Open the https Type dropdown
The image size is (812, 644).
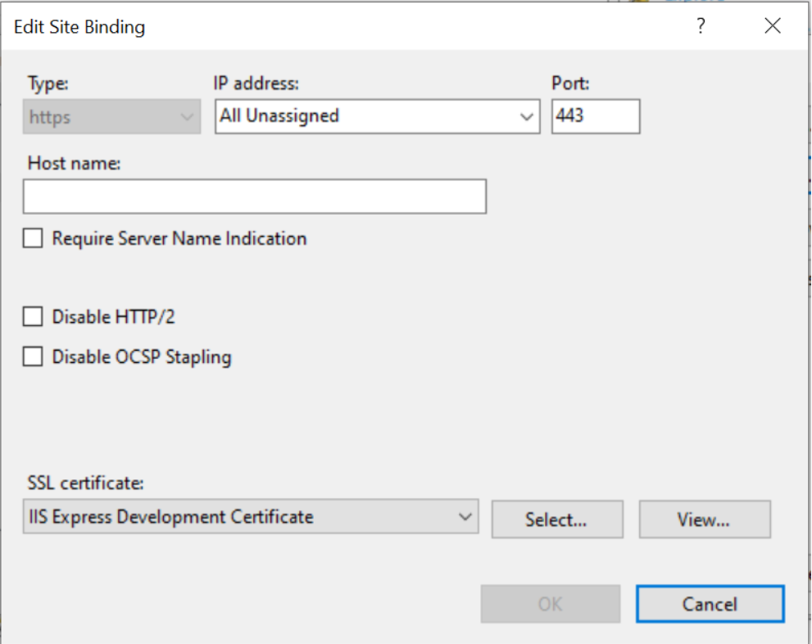pyautogui.click(x=112, y=116)
